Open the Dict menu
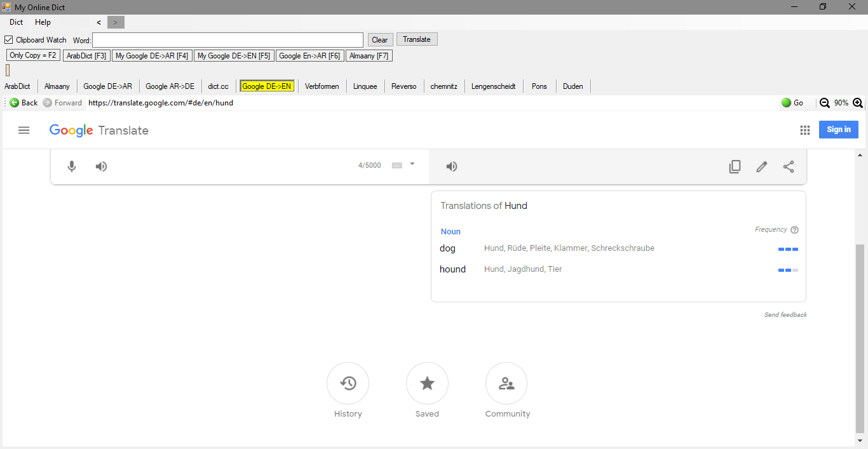Viewport: 868px width, 449px height. tap(16, 22)
